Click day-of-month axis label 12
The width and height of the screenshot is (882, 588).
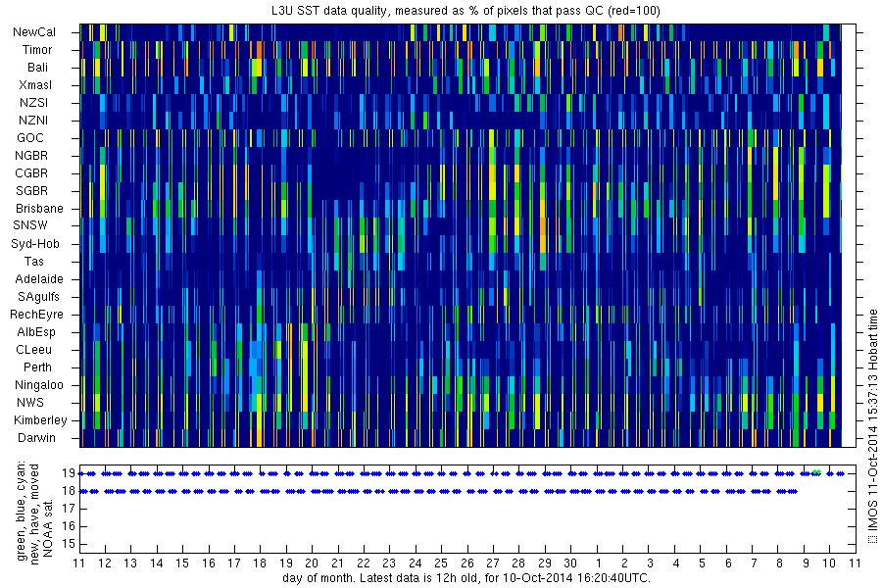tap(105, 563)
